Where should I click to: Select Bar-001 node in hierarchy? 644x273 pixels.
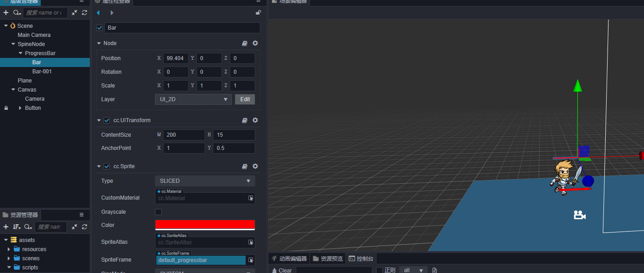(x=42, y=72)
